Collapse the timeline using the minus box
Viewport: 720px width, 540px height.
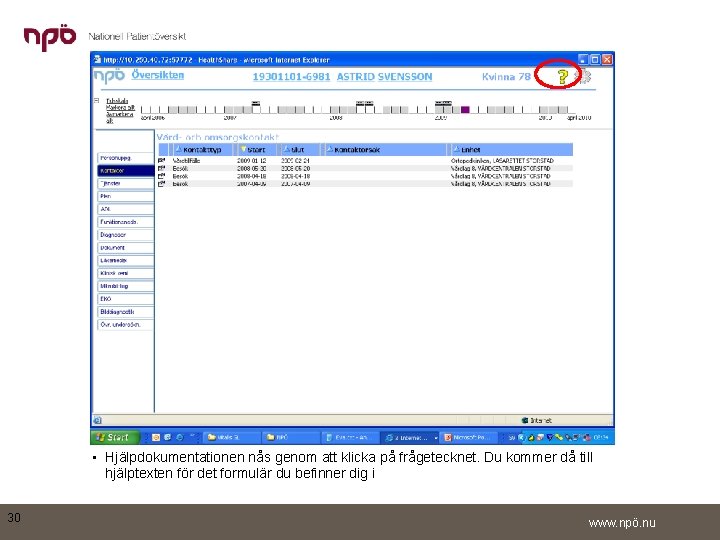(x=96, y=100)
